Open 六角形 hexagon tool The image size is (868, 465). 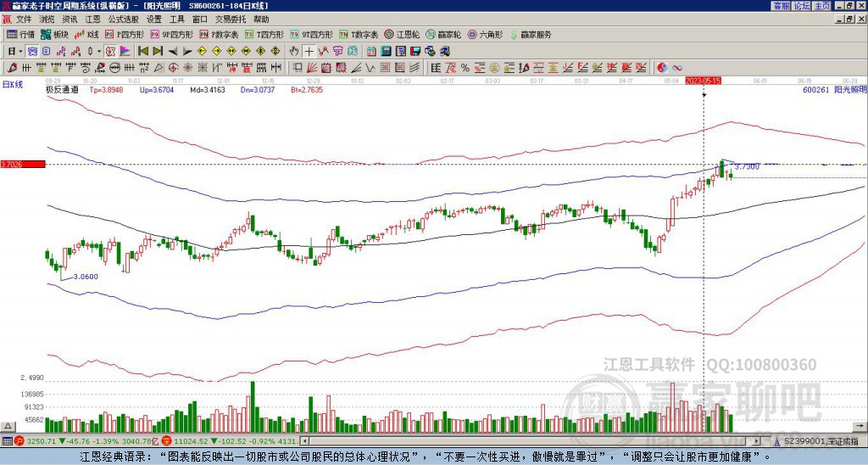coord(485,34)
